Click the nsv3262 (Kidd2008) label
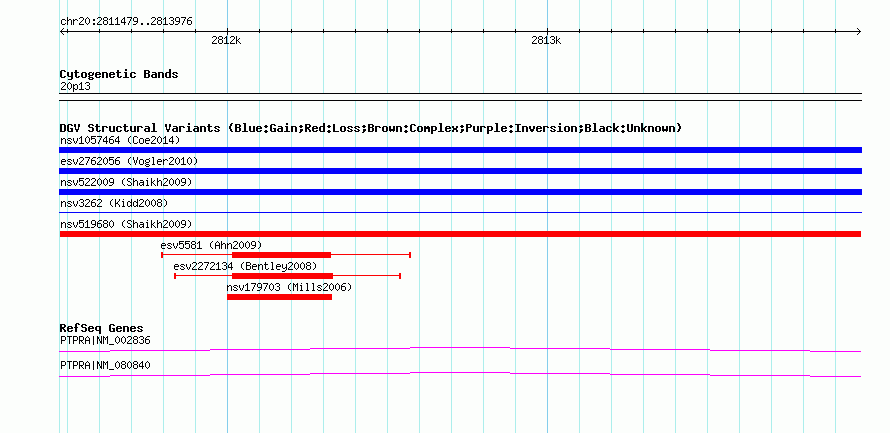The width and height of the screenshot is (890, 433). tap(114, 203)
